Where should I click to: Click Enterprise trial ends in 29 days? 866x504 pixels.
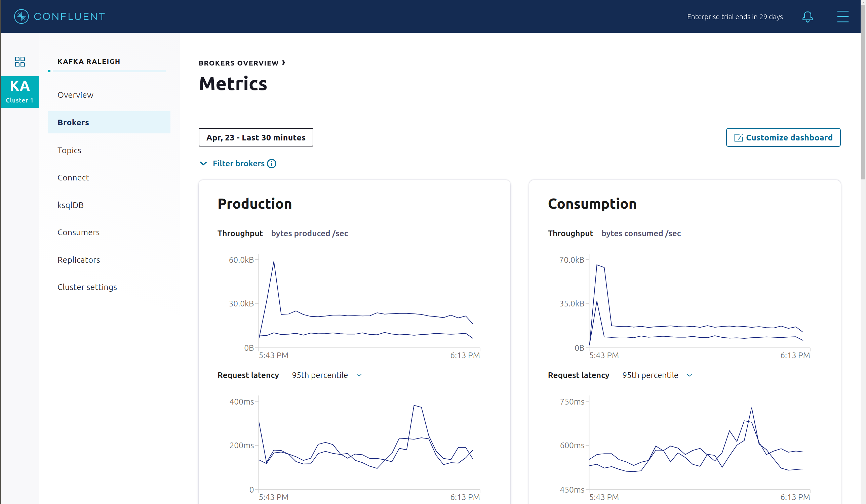click(735, 17)
